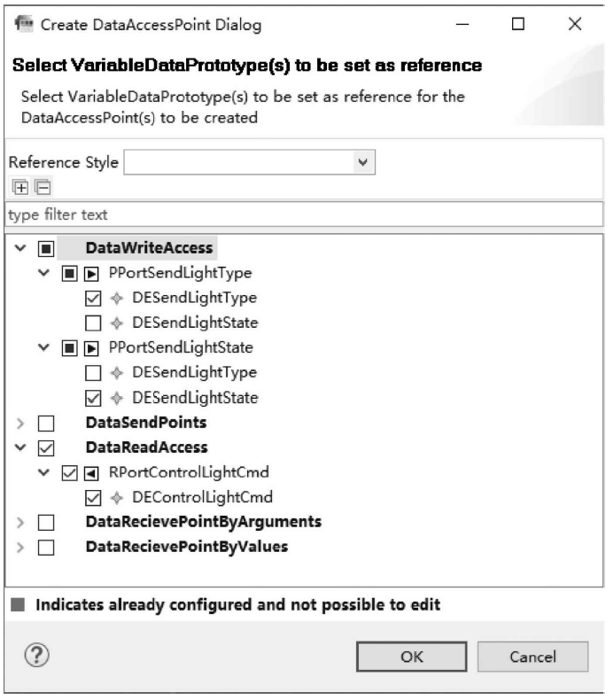
Task: Select the DataRecievePointByValues tree item
Action: click(x=186, y=547)
